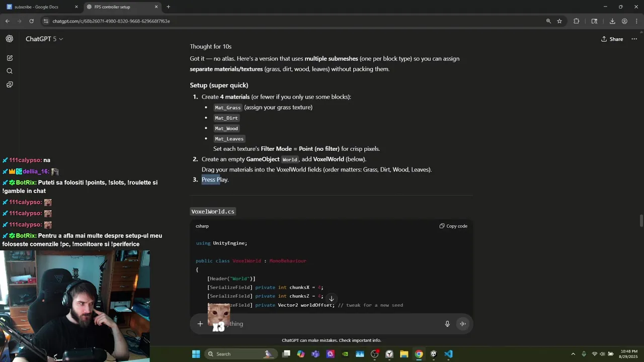Bookmark this page with star icon
Screen dimensions: 644x362
point(559,21)
